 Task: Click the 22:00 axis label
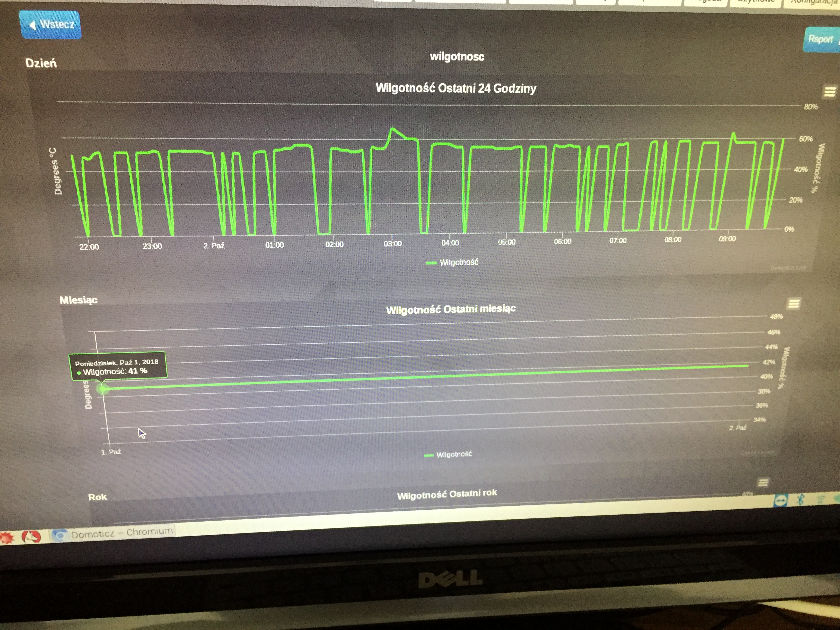(x=89, y=247)
